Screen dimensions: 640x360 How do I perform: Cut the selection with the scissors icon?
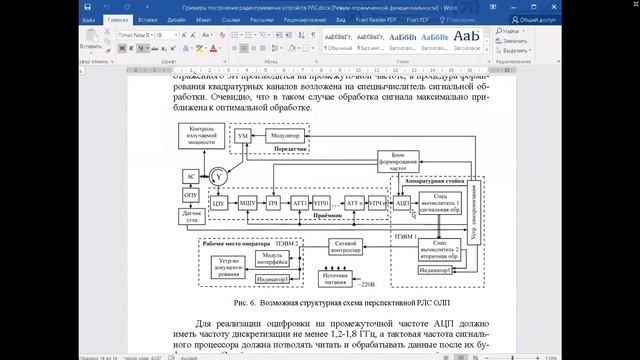(x=107, y=31)
